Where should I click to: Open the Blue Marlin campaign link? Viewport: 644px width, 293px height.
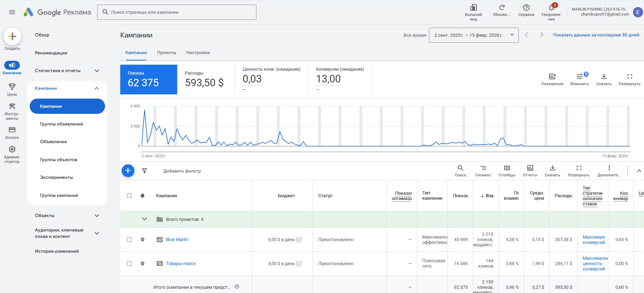[x=177, y=240]
